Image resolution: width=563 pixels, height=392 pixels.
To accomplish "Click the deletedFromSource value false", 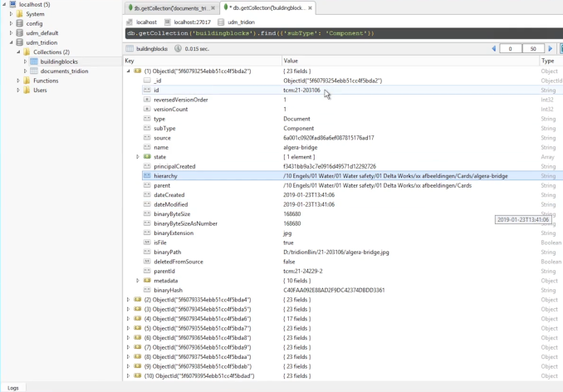I will [289, 262].
